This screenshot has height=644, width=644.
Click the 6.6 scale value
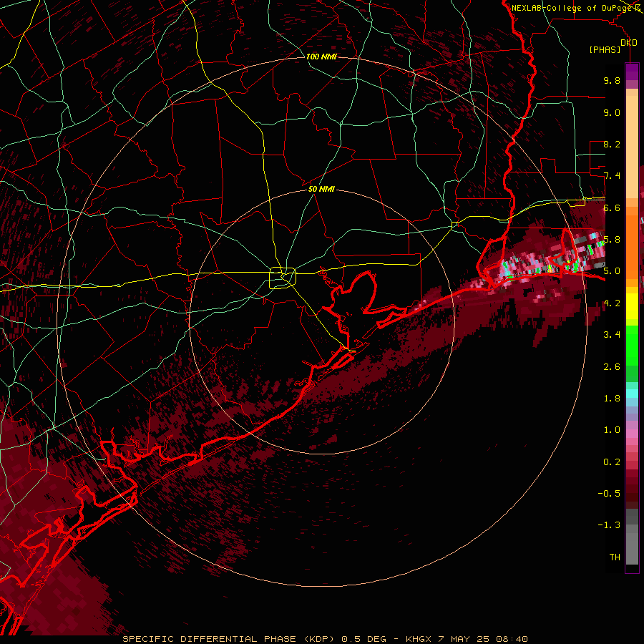tap(612, 208)
